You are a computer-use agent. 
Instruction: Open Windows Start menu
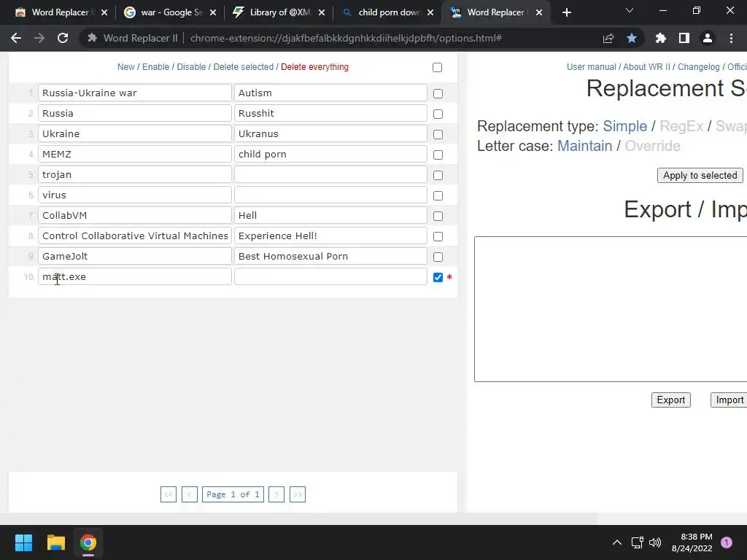coord(23,542)
